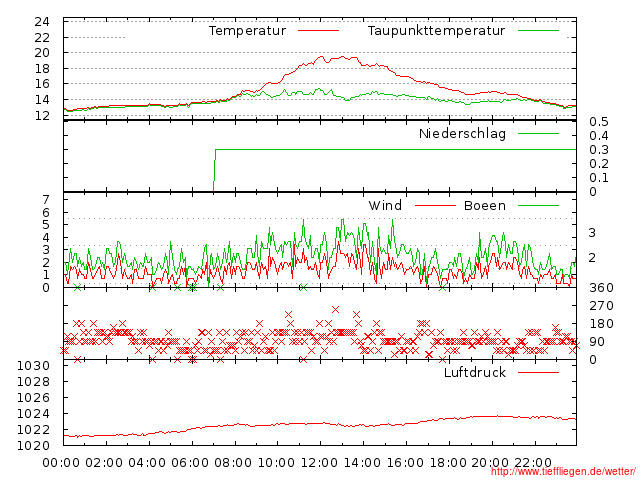Click the 1026 pressure axis value
The image size is (640, 480).
(33, 398)
